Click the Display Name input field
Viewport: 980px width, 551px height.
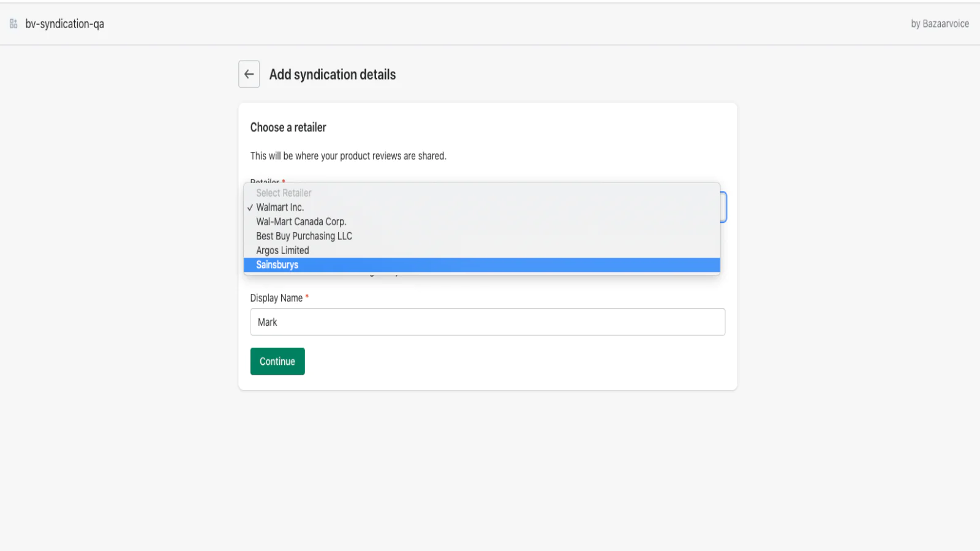pos(488,322)
